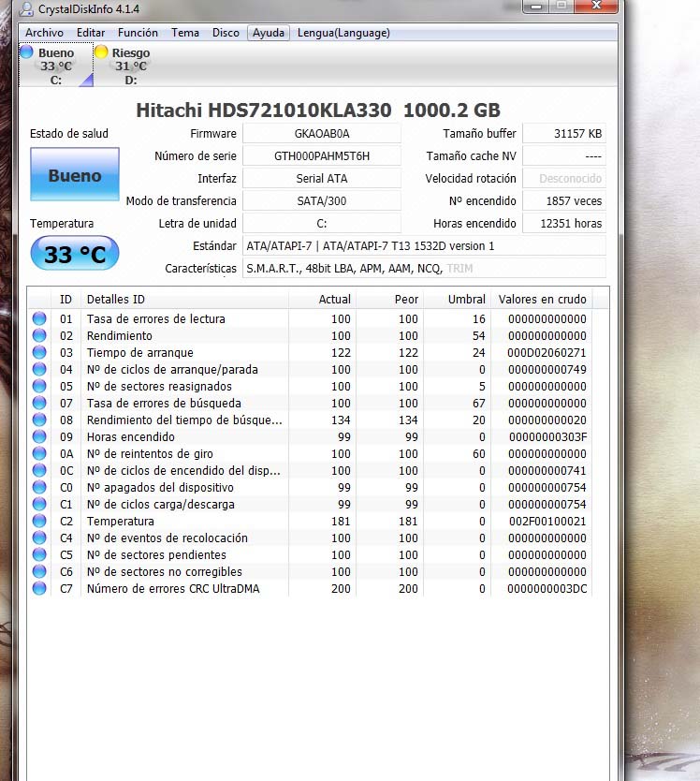Click the status orb for sectores reasignados
The height and width of the screenshot is (781, 700).
(39, 386)
